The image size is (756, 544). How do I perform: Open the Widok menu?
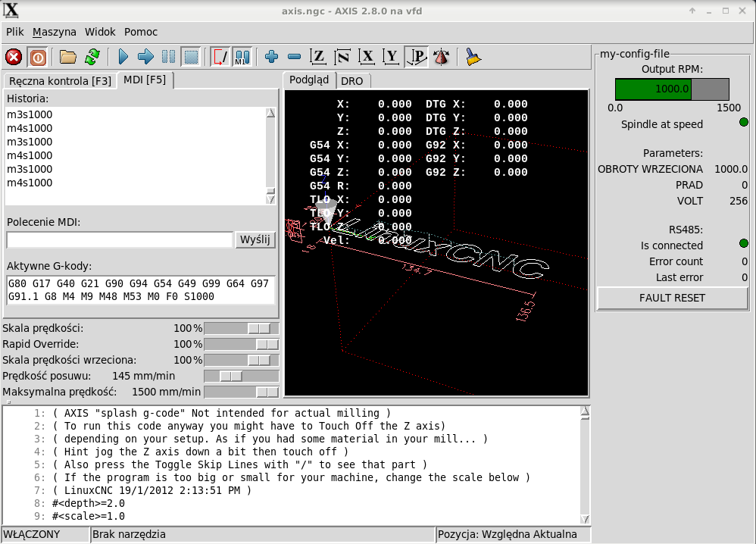100,32
